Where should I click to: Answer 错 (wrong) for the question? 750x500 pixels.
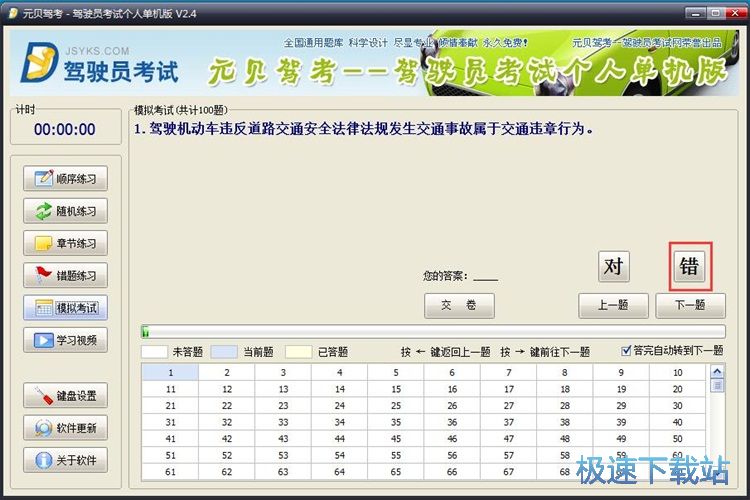pyautogui.click(x=690, y=266)
